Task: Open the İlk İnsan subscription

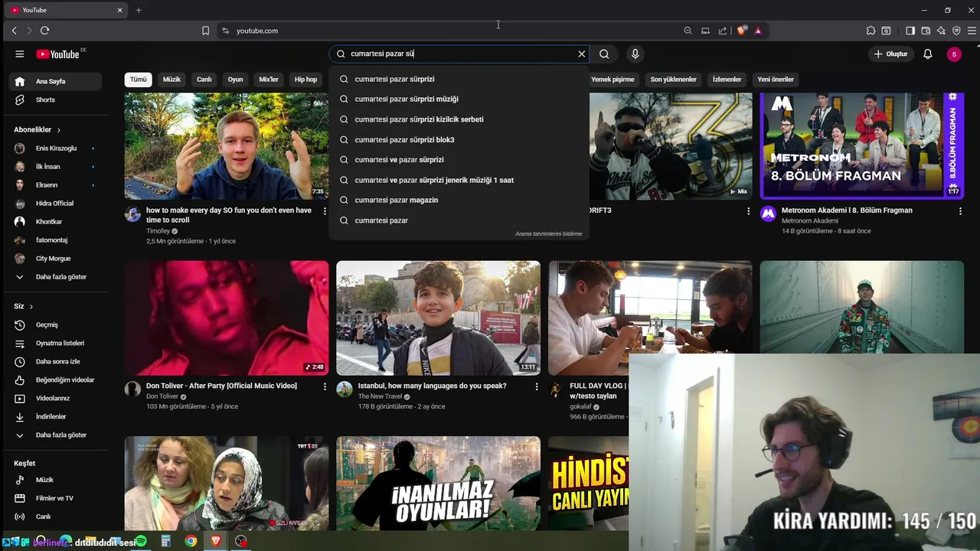Action: 55,167
